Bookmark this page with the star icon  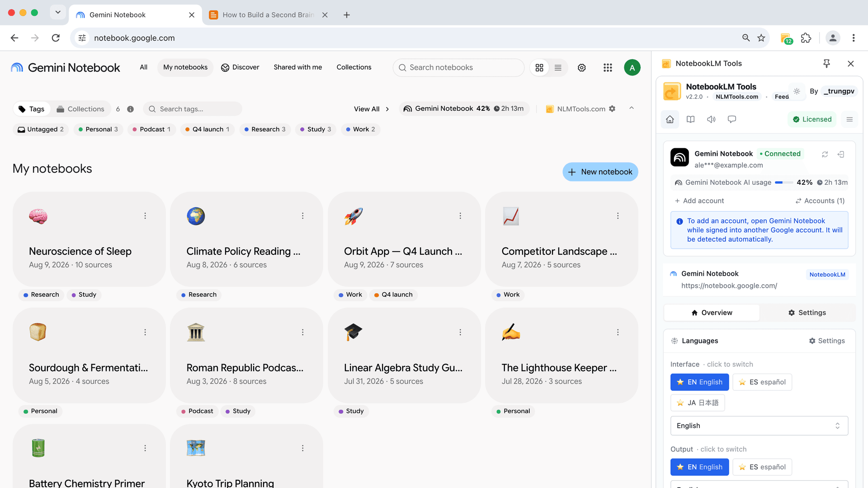tap(761, 38)
